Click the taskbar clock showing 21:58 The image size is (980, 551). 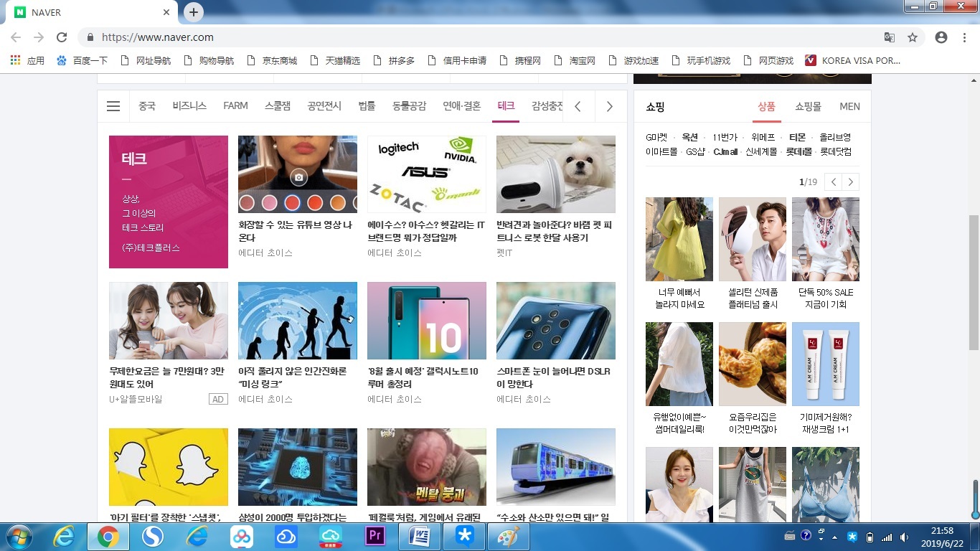pyautogui.click(x=941, y=537)
